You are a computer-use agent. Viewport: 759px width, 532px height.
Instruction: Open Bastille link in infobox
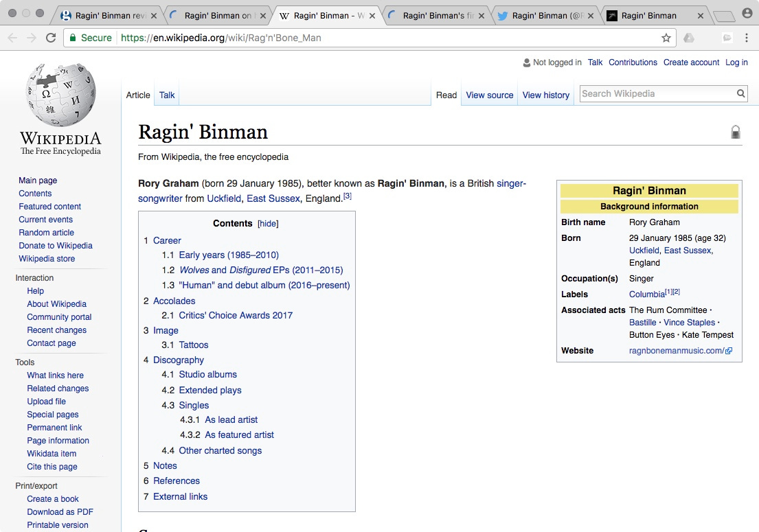coord(642,322)
